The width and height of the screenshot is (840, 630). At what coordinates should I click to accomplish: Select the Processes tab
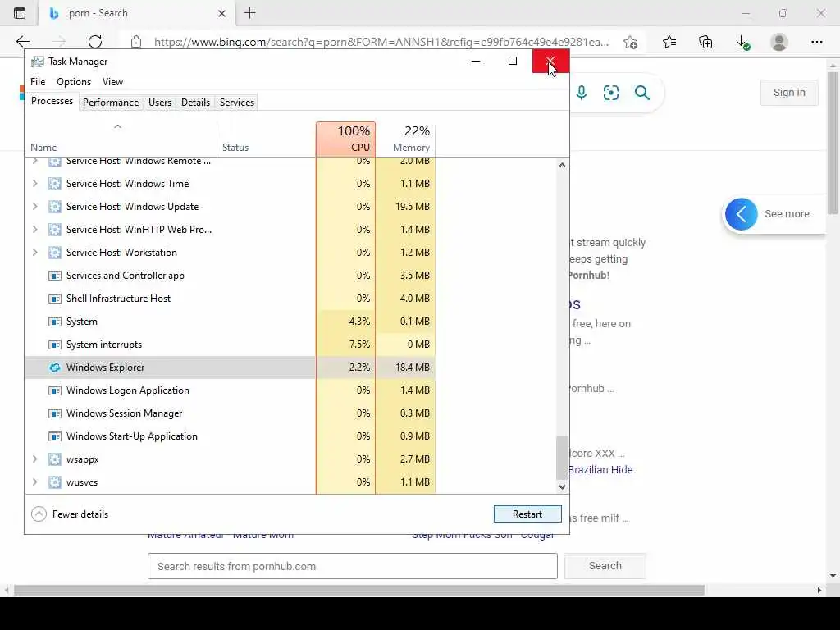click(52, 101)
